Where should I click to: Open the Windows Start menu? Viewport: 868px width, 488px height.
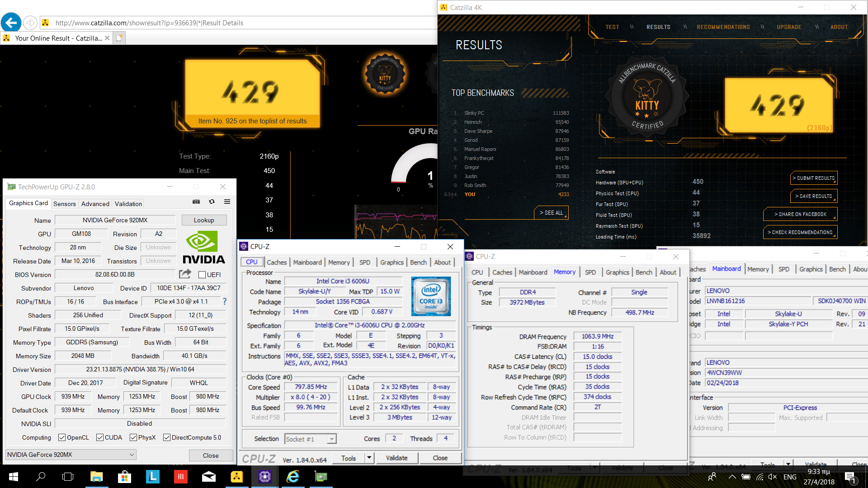coord(13,477)
